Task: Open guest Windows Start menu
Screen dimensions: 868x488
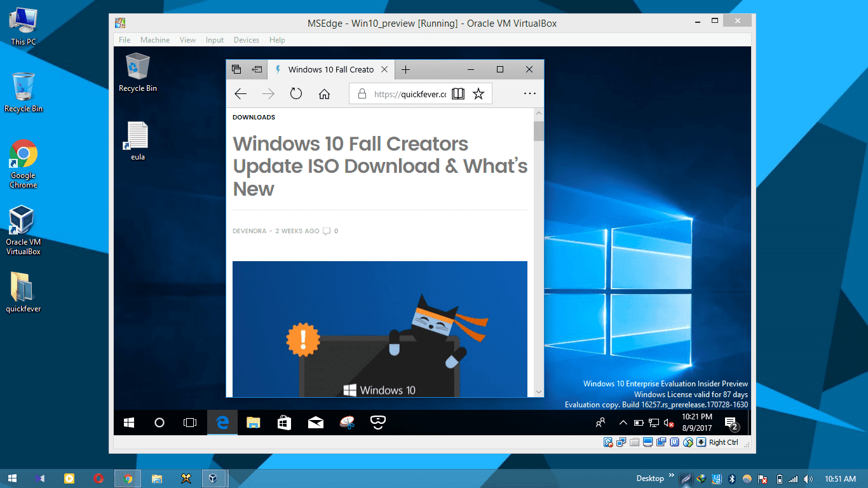Action: (x=129, y=423)
